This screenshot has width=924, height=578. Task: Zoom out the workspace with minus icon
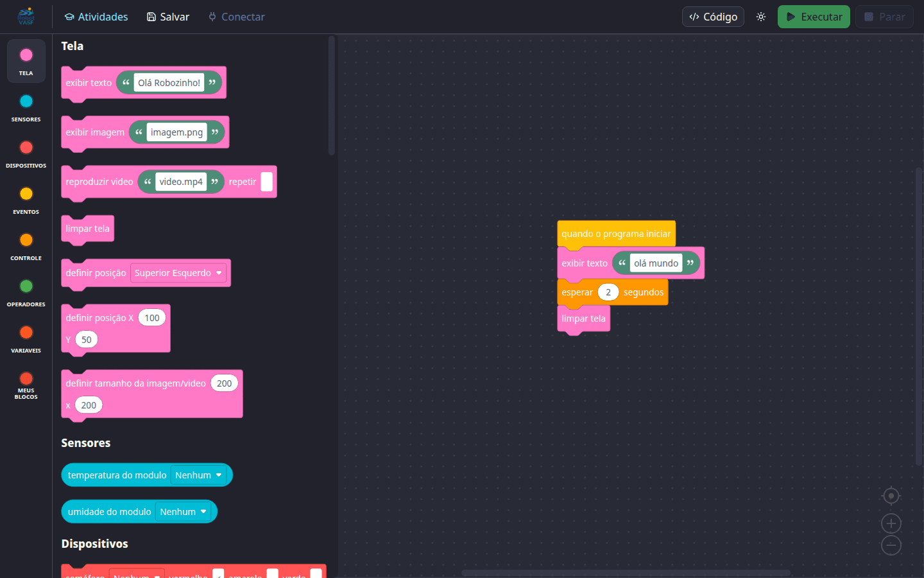[891, 545]
